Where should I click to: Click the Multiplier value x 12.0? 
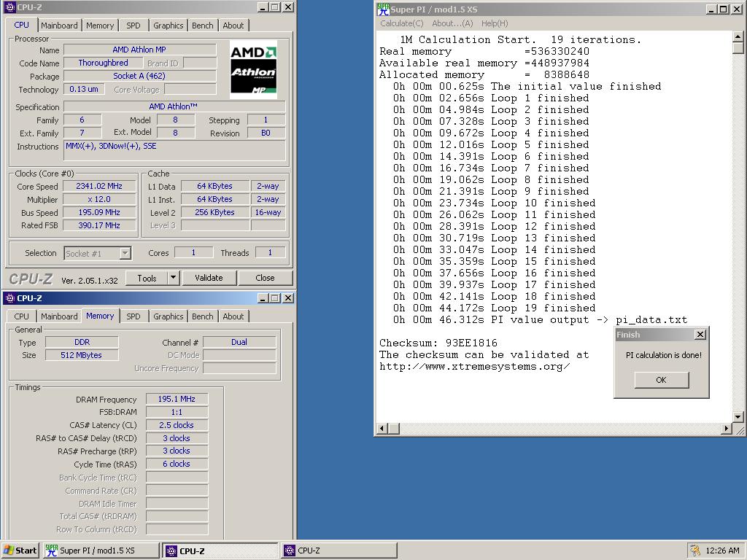[x=99, y=199]
